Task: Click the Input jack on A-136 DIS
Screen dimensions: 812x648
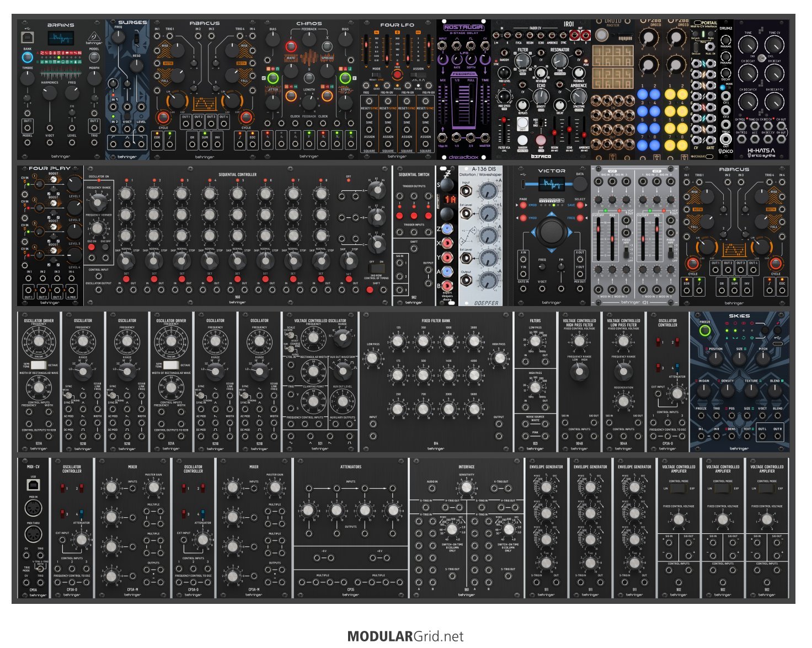Action: pyautogui.click(x=466, y=192)
